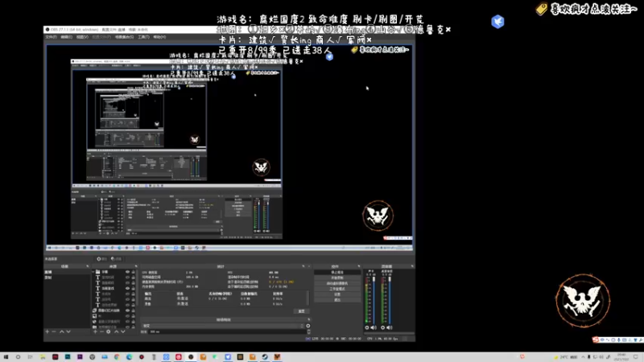Mute first mixer channel speaker icon
Viewport: 644px width, 362px height.
[x=374, y=327]
